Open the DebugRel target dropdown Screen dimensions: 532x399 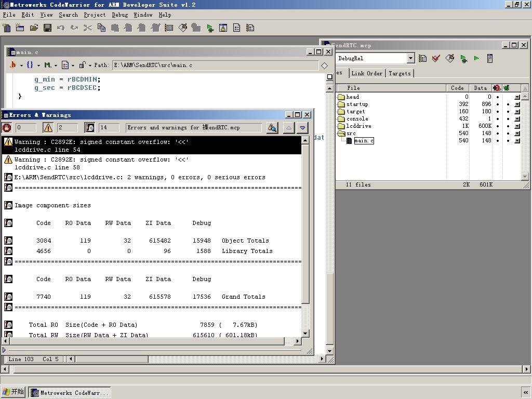[410, 58]
